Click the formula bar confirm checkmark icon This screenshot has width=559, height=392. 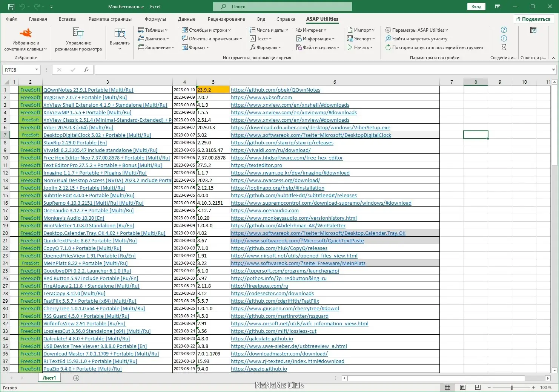(x=73, y=70)
